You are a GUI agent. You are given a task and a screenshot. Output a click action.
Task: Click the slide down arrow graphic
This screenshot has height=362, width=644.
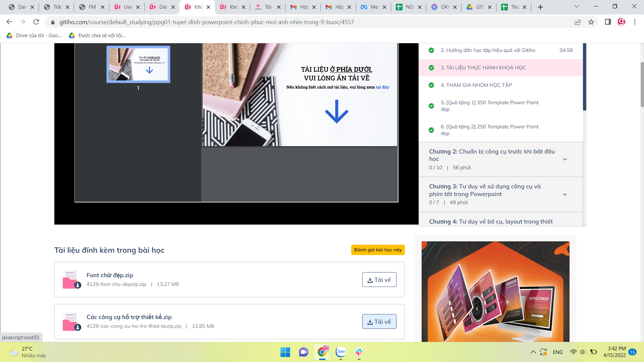(336, 112)
